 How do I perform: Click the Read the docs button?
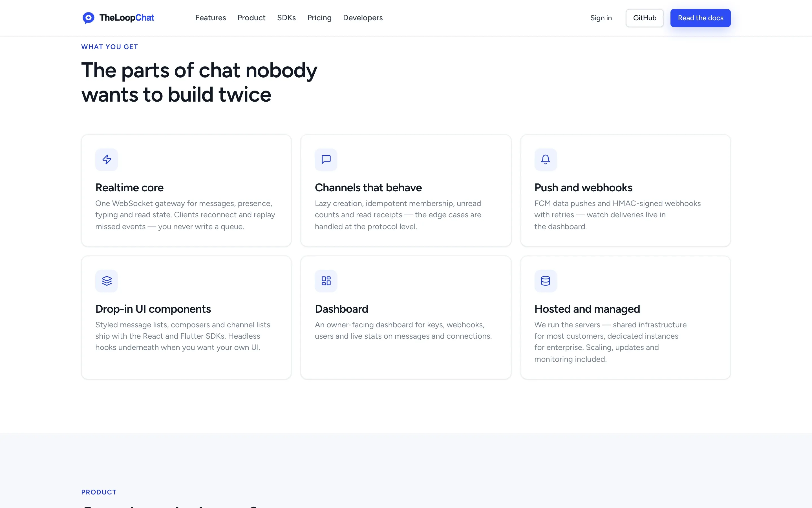(x=700, y=18)
